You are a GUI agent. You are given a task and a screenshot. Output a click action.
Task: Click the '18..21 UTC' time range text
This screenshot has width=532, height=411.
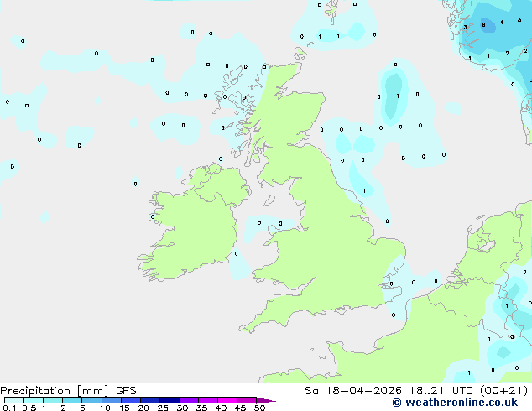441,391
